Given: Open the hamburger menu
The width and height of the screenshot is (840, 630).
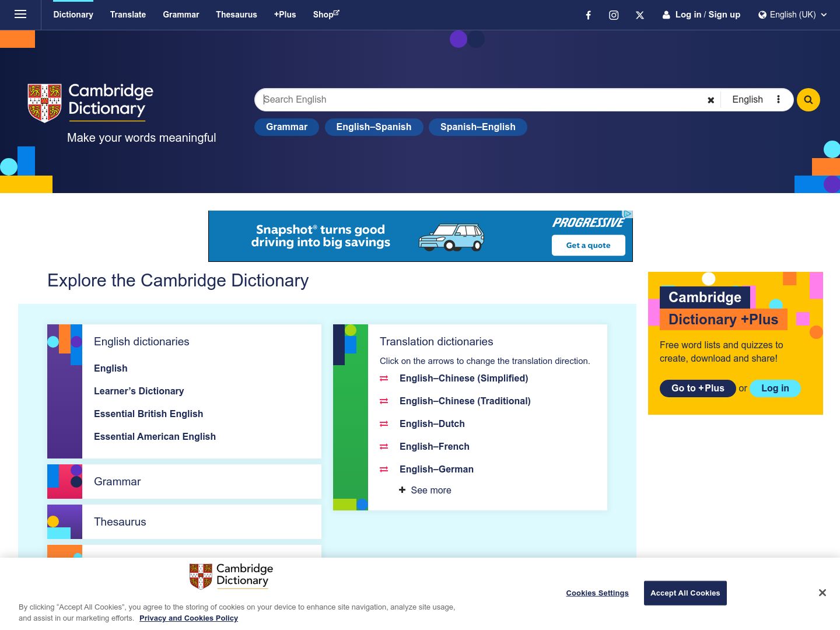Looking at the screenshot, I should [20, 14].
